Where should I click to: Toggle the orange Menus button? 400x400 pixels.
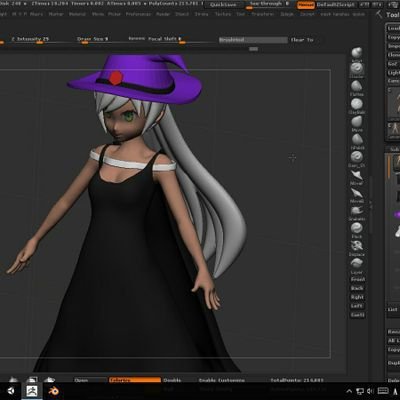[306, 5]
